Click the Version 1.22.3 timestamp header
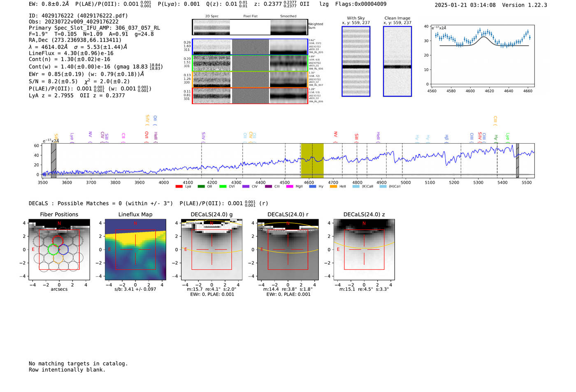This screenshot has height=392, width=576. 491,5
